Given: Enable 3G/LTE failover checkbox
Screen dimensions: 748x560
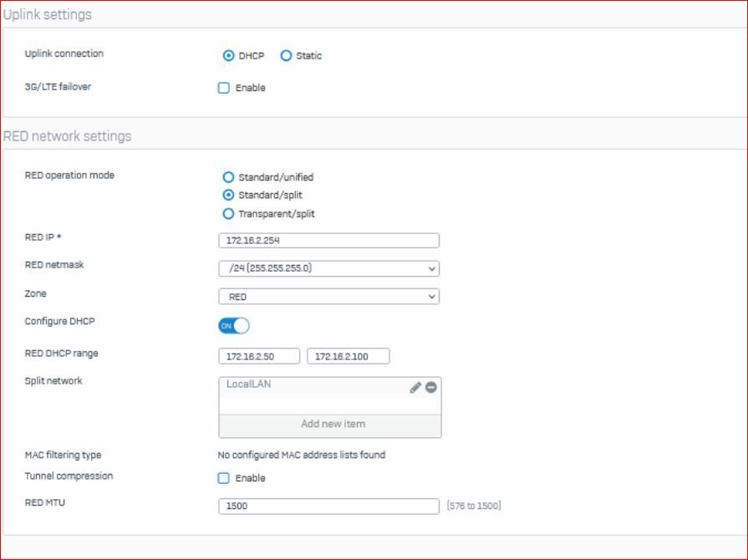Looking at the screenshot, I should click(x=224, y=88).
